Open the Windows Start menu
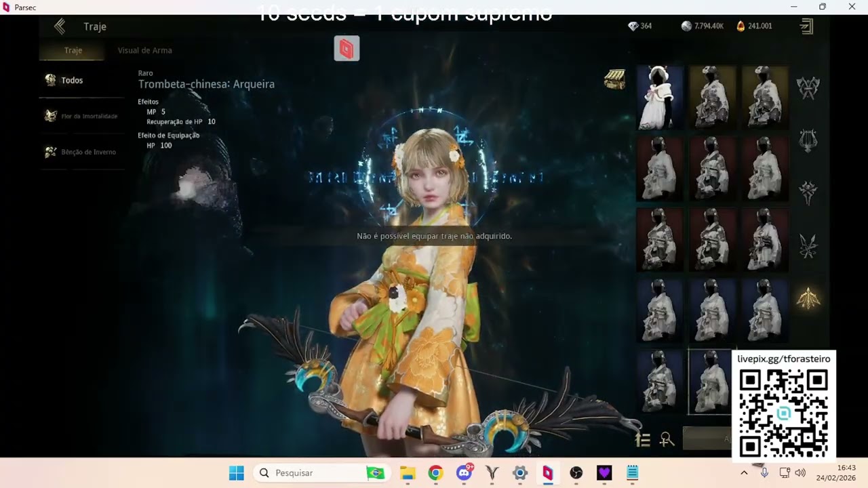868x488 pixels. coord(236,473)
